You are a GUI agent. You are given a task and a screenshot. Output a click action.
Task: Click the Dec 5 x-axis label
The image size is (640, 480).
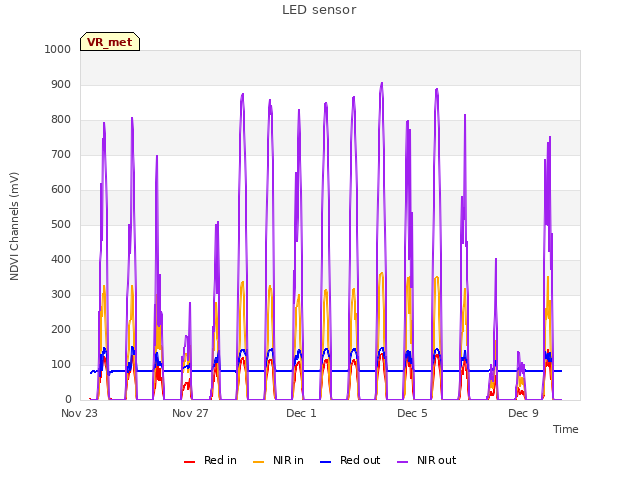coord(412,413)
